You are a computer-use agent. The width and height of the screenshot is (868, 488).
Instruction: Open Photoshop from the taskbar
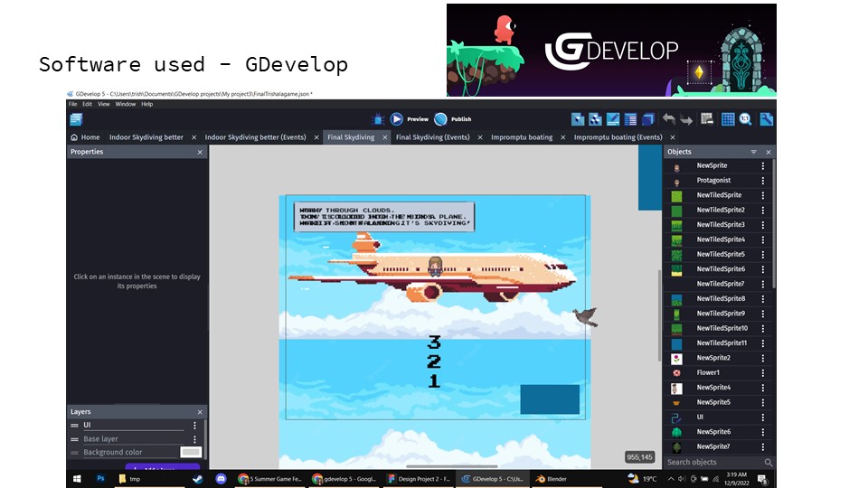tap(100, 479)
